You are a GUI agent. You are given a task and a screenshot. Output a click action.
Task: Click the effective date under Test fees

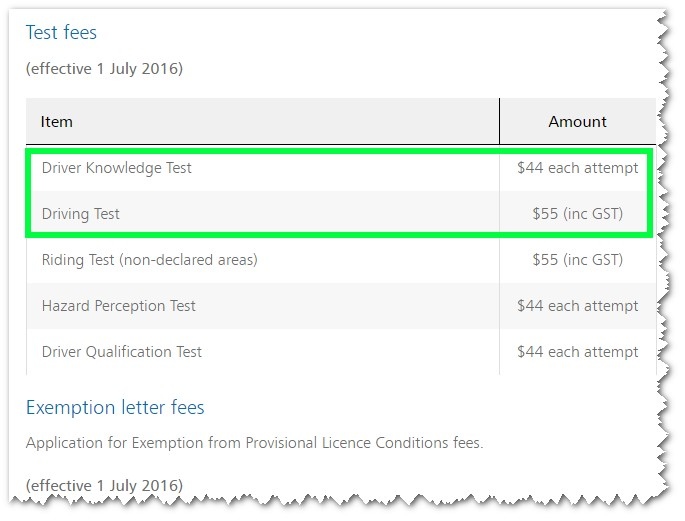click(104, 69)
